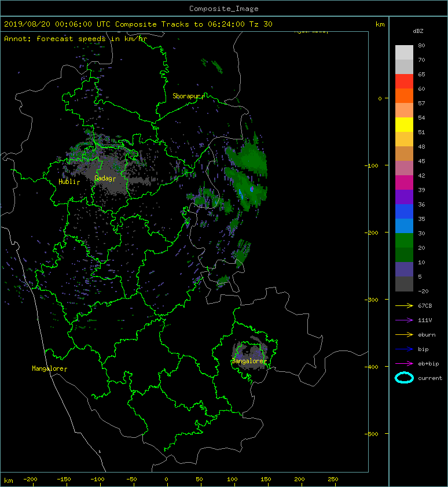Screen dimensions: 448x487
Task: Select the light orange swatch between 57 and 54
Action: click(404, 110)
